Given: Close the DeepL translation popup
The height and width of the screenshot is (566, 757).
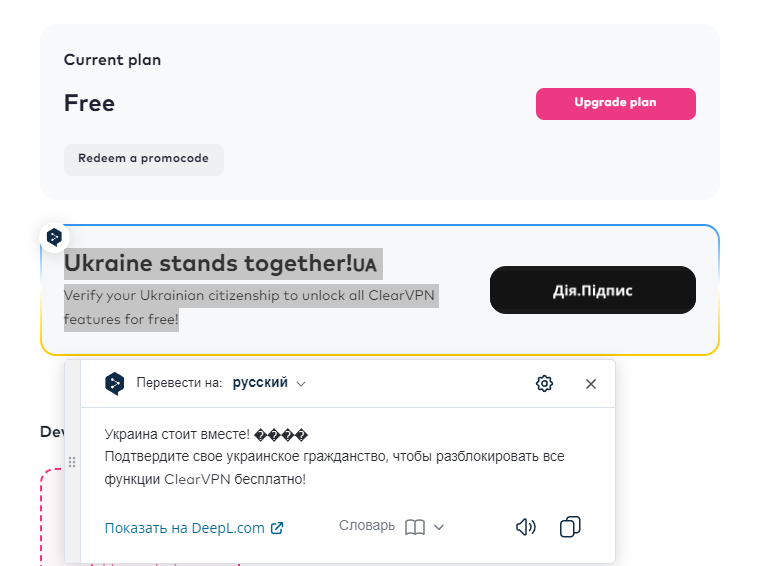Looking at the screenshot, I should tap(590, 383).
